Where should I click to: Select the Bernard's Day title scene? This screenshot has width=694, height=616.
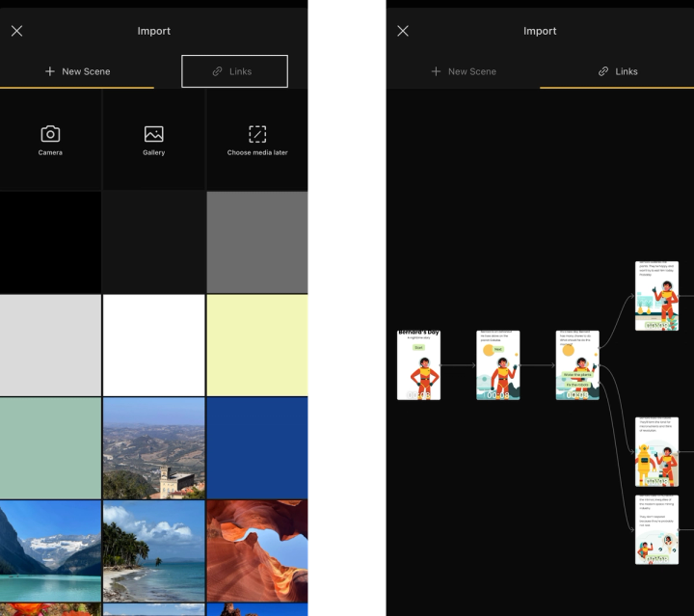pyautogui.click(x=418, y=365)
